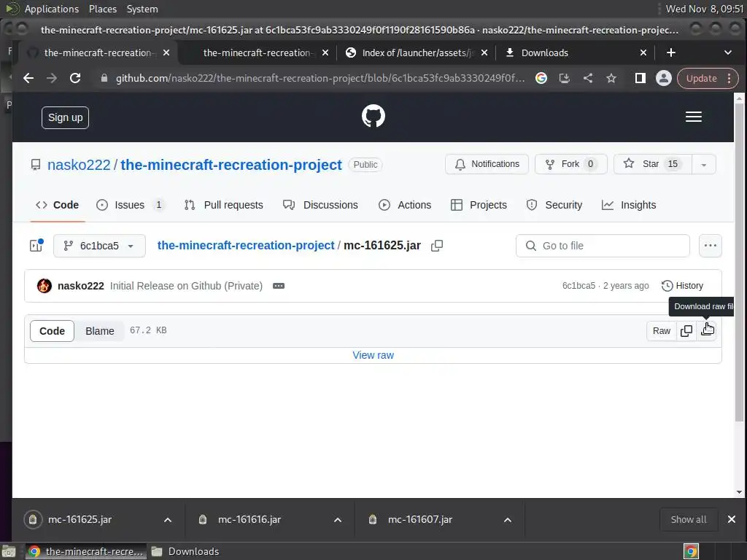This screenshot has height=560, width=747.
Task: Open the Actions tab
Action: point(405,205)
